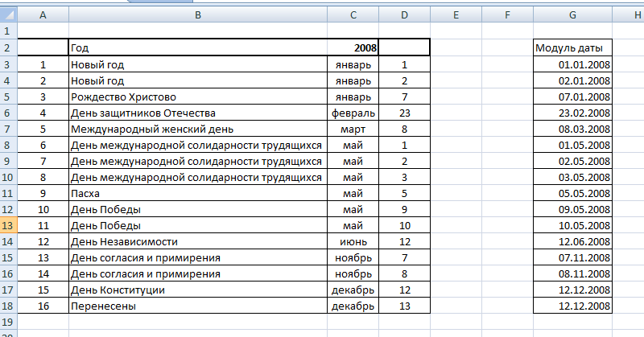Click 'декабрь' cell in row 17
644x337 pixels.
pos(353,290)
